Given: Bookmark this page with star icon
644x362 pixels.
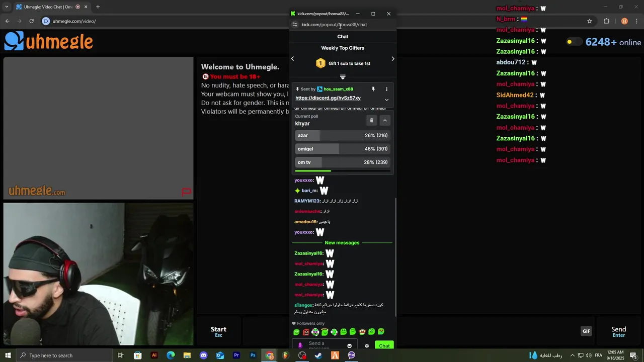Looking at the screenshot, I should 590,21.
